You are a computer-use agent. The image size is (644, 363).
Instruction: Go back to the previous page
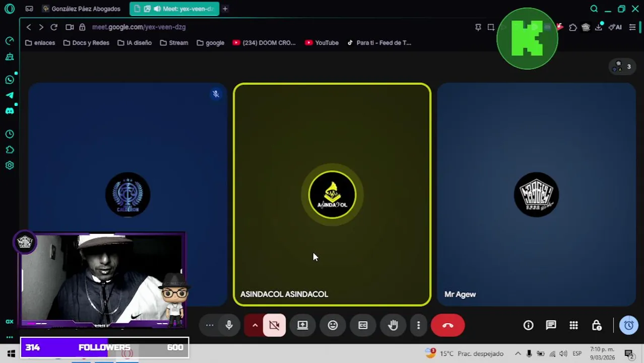[x=29, y=27]
